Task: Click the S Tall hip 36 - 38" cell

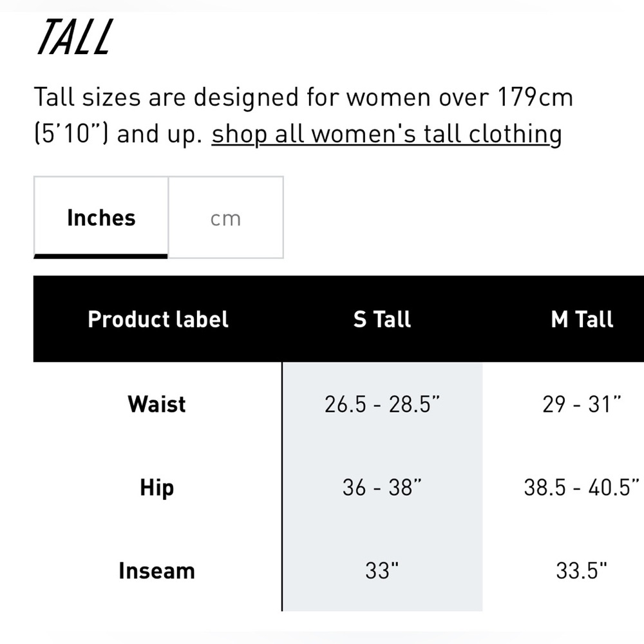Action: (x=382, y=488)
